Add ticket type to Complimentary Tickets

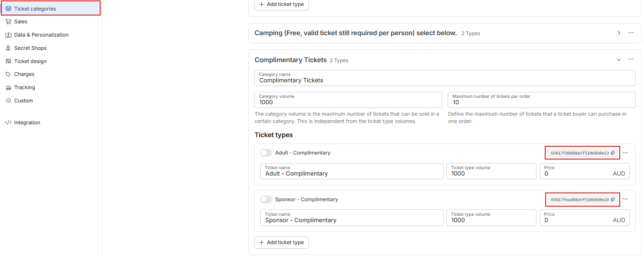tap(281, 242)
